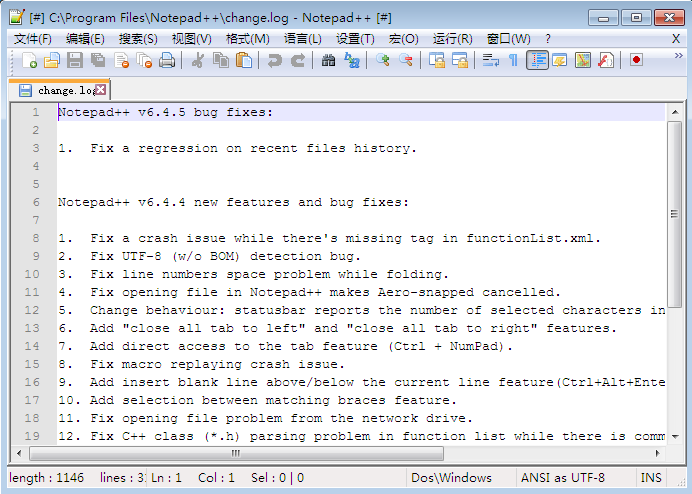692x494 pixels.
Task: Open the 视图(V) menu
Action: click(x=192, y=39)
